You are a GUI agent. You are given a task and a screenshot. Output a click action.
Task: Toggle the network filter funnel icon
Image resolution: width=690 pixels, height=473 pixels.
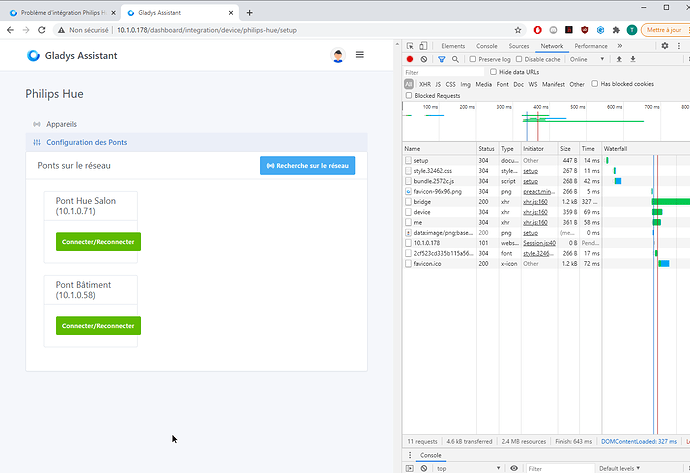[441, 59]
